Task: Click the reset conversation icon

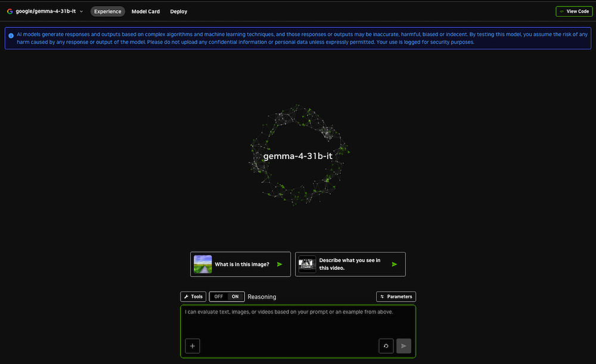Action: (386, 346)
